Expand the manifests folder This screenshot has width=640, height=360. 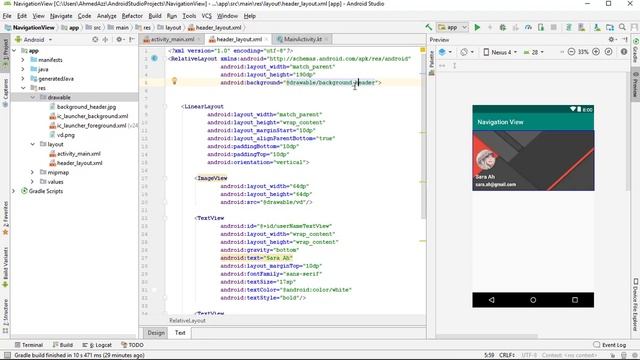tap(23, 60)
